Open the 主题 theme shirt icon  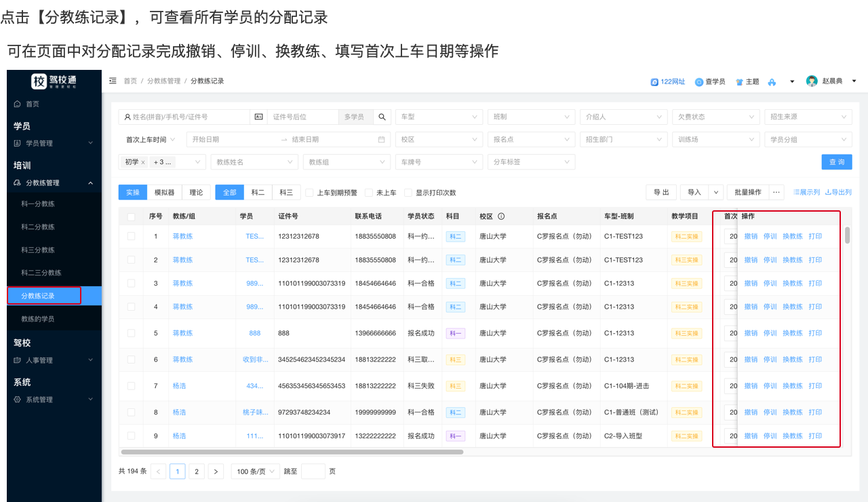tap(740, 81)
